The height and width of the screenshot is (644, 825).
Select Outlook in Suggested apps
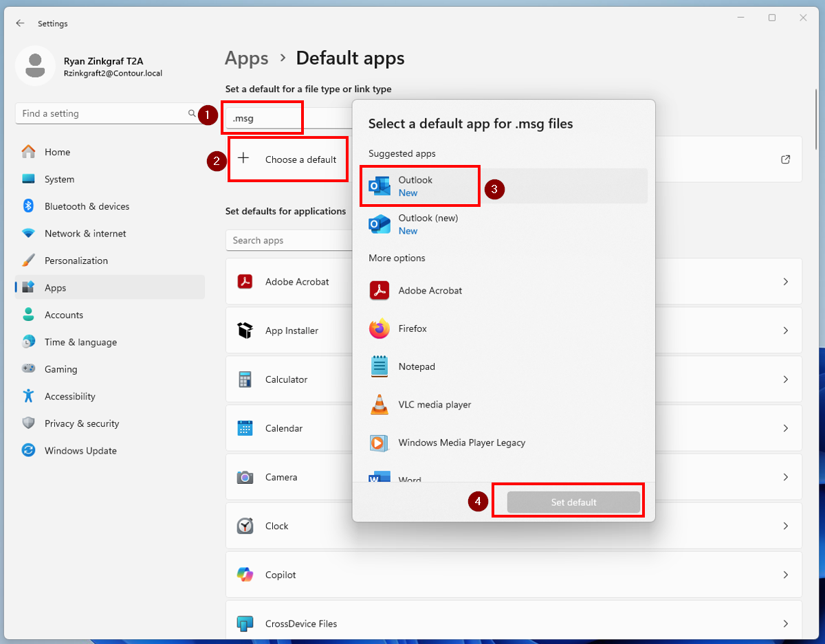click(x=503, y=186)
